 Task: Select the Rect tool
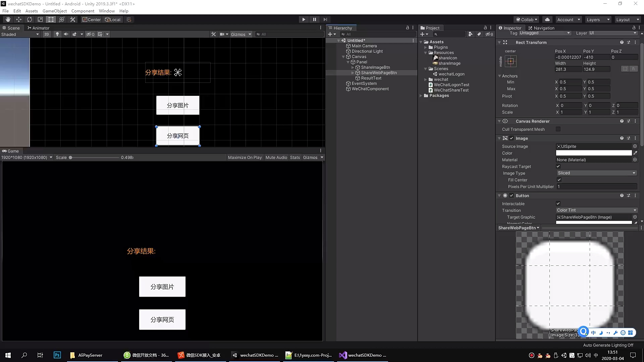pos(51,19)
